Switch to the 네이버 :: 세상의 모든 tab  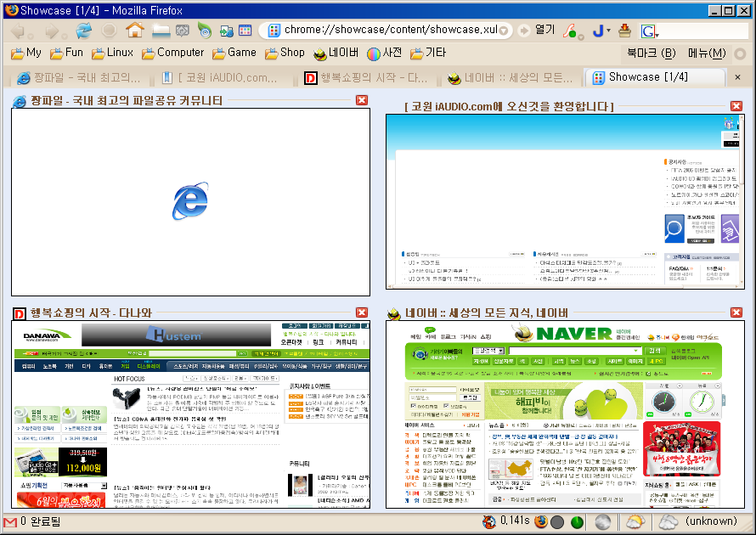tap(511, 77)
